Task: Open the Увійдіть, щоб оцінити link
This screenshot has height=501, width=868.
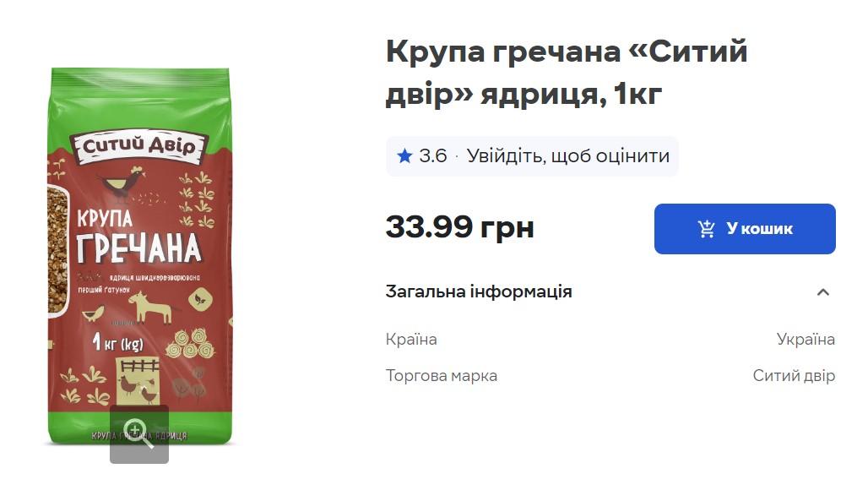Action: [x=568, y=156]
